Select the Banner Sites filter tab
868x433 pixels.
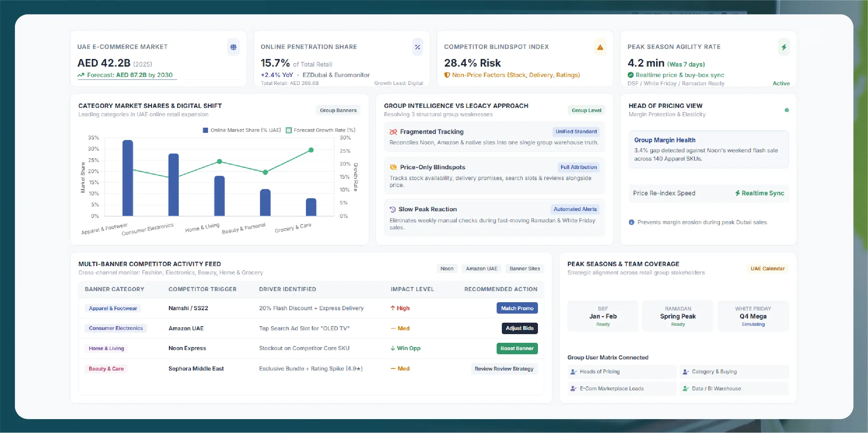(524, 269)
